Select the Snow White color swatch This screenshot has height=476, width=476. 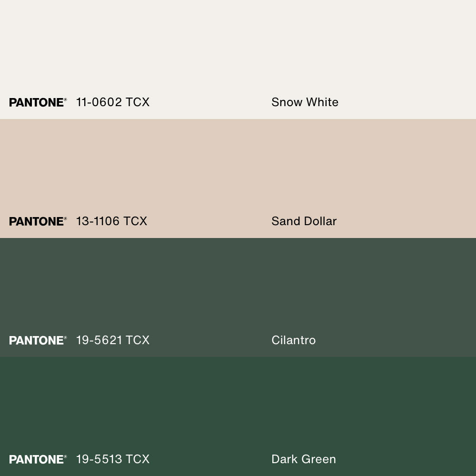(238, 48)
